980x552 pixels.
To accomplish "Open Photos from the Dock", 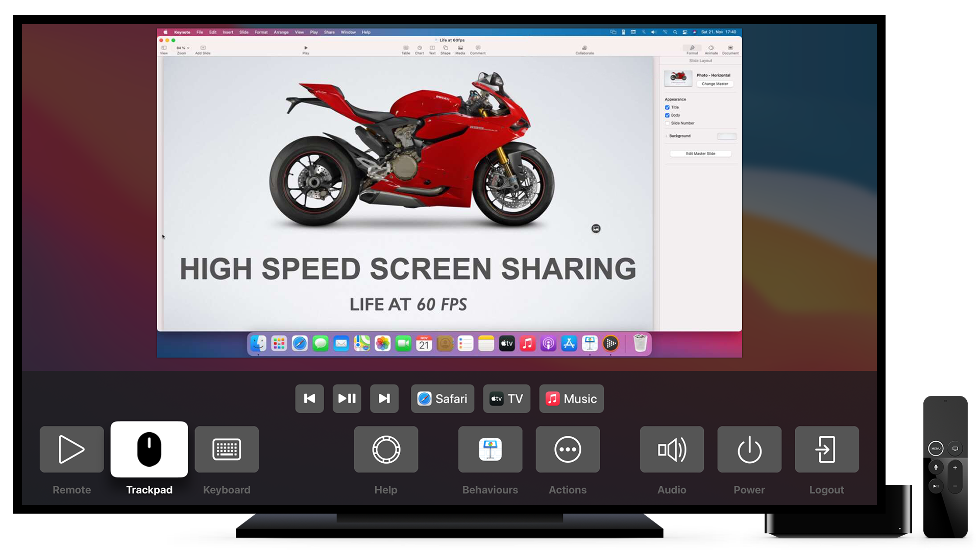I will tap(382, 344).
